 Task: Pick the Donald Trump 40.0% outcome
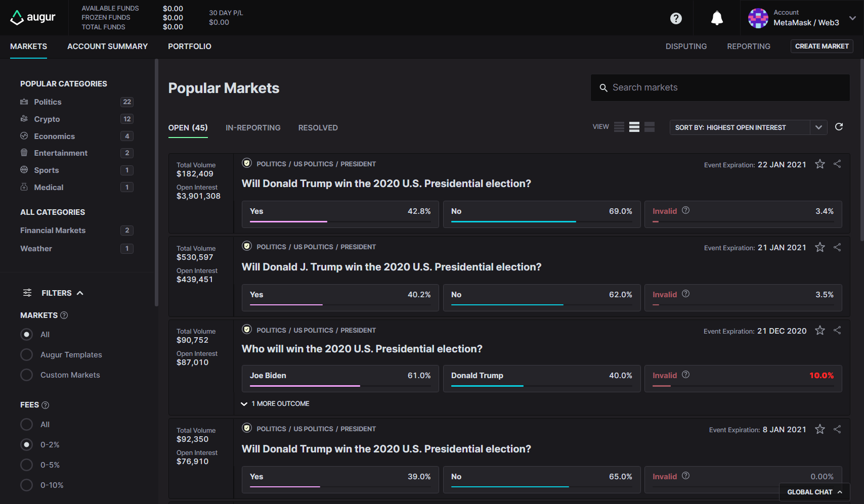(x=542, y=379)
